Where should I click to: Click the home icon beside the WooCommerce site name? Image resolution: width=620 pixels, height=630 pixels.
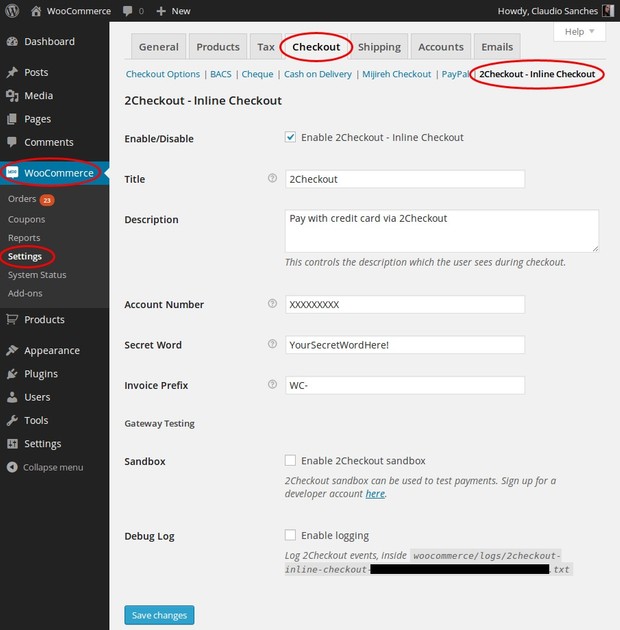tap(36, 11)
